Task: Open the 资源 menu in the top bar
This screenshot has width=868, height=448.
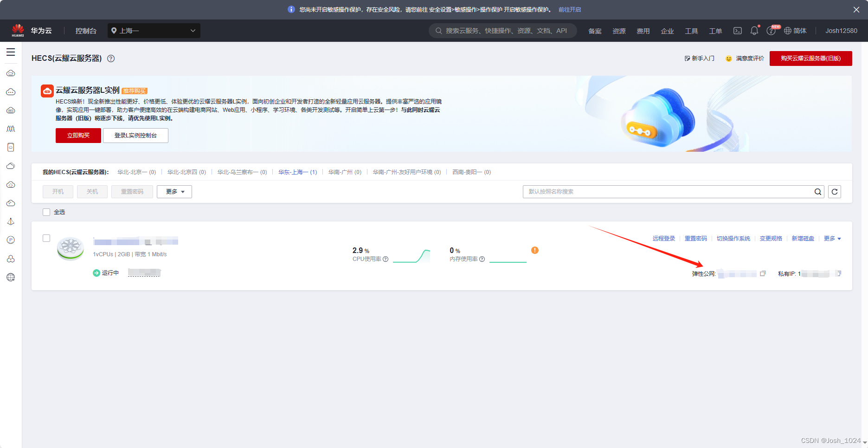Action: (619, 31)
